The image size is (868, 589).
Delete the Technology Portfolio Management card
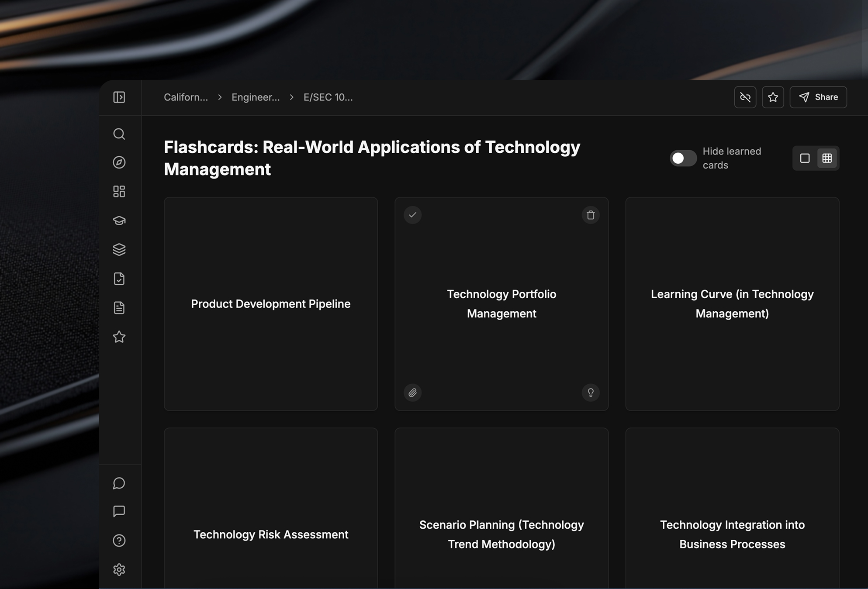[591, 215]
